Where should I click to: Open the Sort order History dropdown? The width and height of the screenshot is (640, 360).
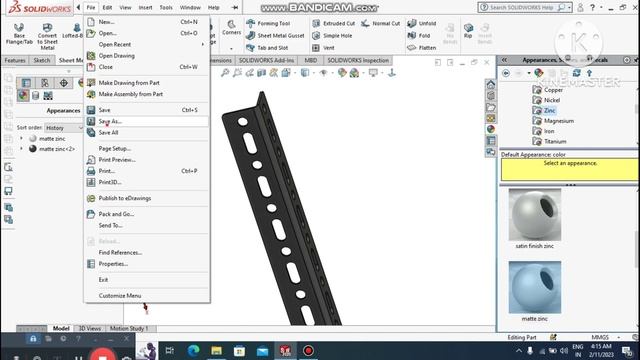[x=64, y=128]
